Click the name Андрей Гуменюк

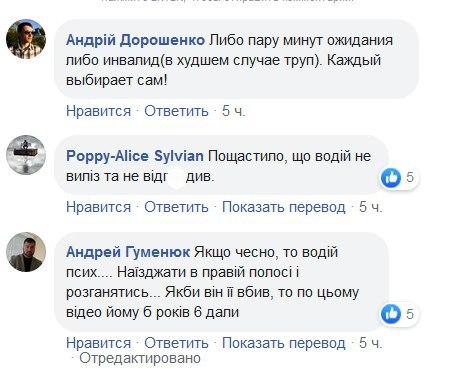[x=128, y=252]
